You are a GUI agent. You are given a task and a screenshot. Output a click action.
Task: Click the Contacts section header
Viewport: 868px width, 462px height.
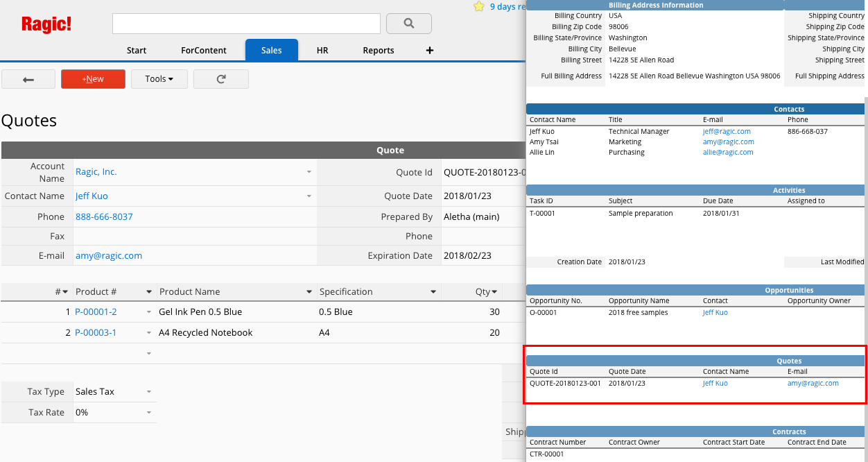695,109
